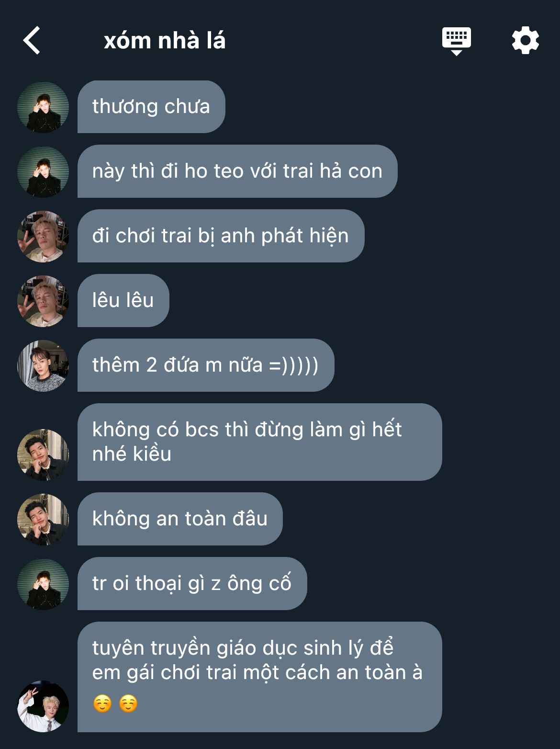Select the "không an toàn đâu" bubble

180,519
